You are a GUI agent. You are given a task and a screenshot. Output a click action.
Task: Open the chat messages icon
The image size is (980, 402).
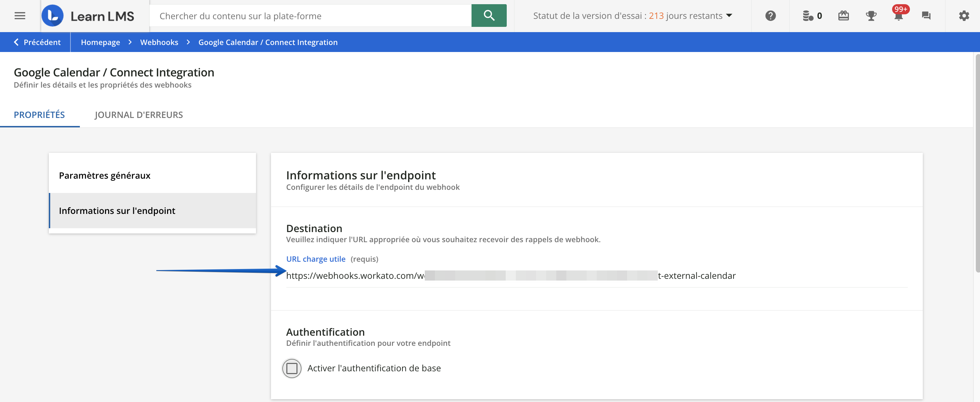point(926,16)
